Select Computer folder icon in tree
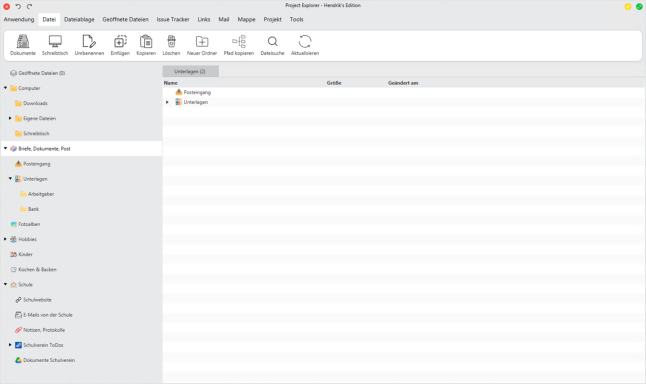The height and width of the screenshot is (384, 646). pyautogui.click(x=14, y=88)
